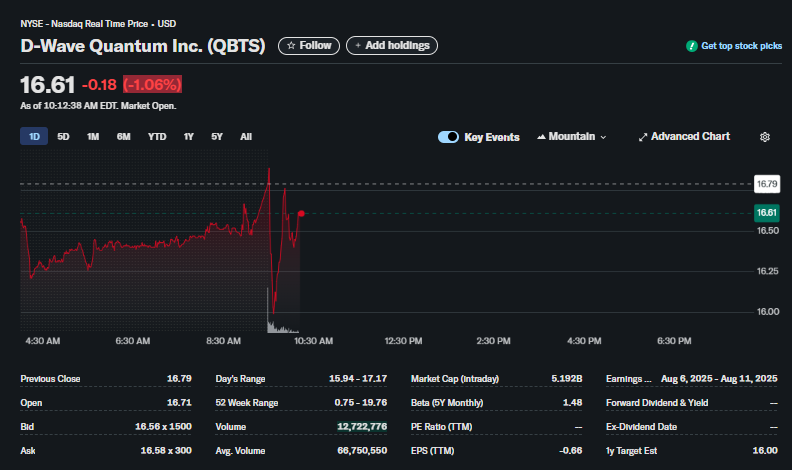
Task: Click the mountain chart type icon
Action: coord(541,136)
